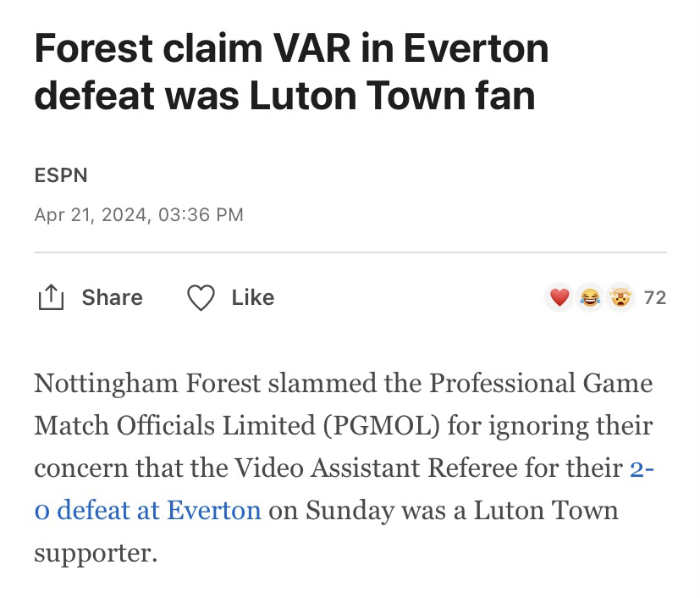
Task: Click the Share text label
Action: pyautogui.click(x=112, y=297)
